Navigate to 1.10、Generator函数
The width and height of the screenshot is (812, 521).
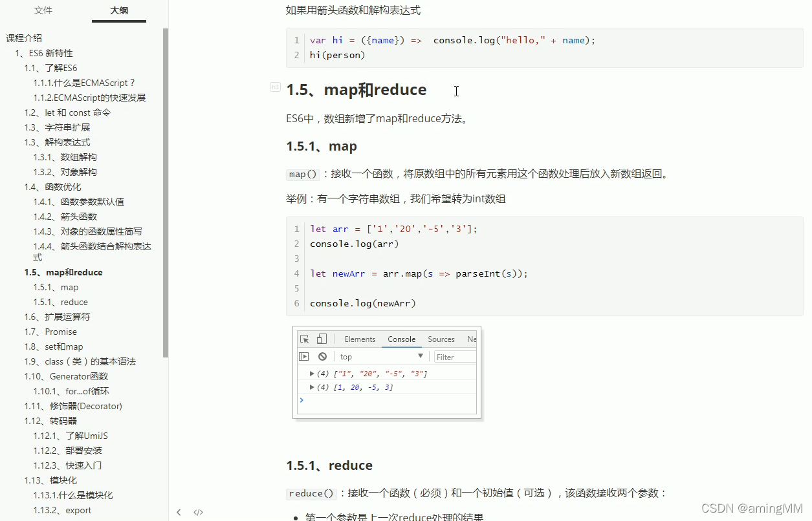(x=67, y=376)
